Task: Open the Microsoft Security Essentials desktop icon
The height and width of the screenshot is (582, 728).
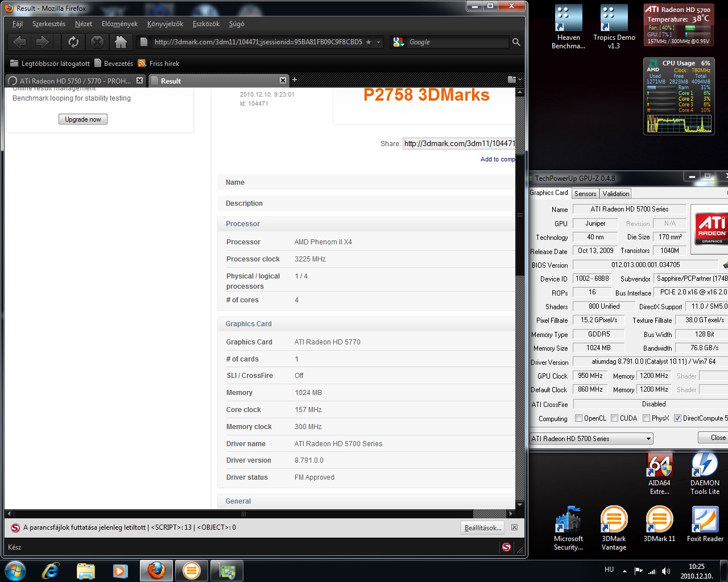Action: [569, 529]
